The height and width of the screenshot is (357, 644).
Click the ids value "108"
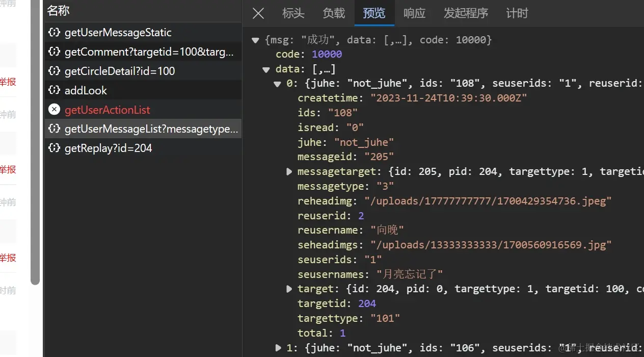click(x=343, y=113)
